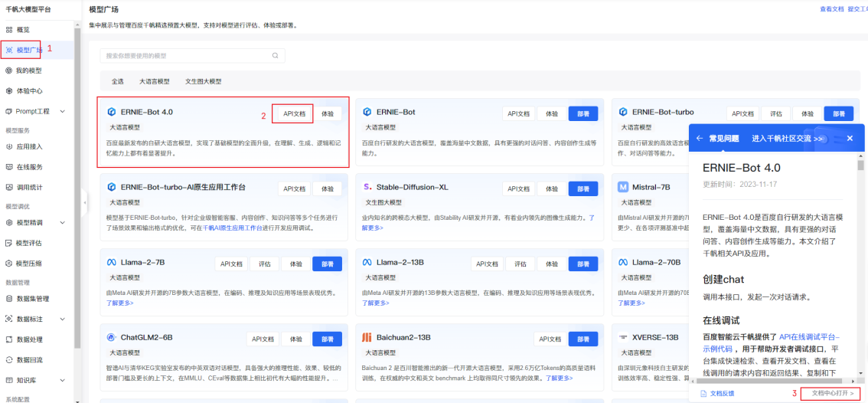Open 数据回流 in sidebar
The image size is (868, 403).
pyautogui.click(x=29, y=360)
